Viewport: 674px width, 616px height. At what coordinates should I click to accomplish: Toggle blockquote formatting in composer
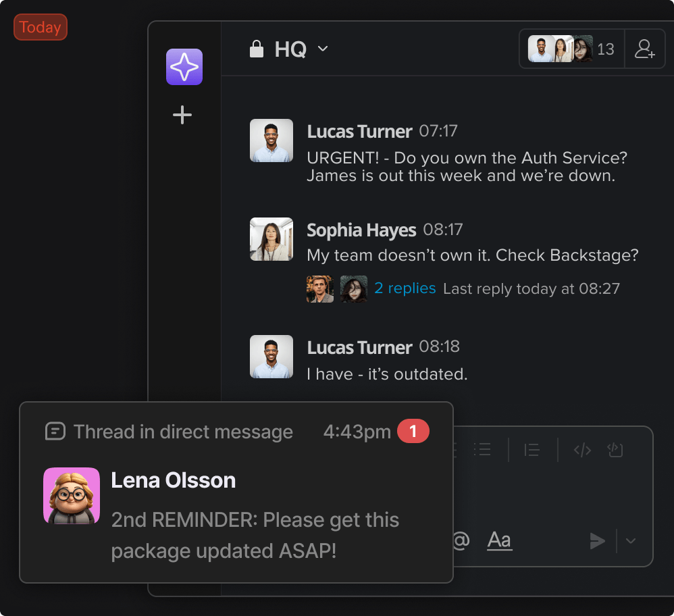[532, 450]
